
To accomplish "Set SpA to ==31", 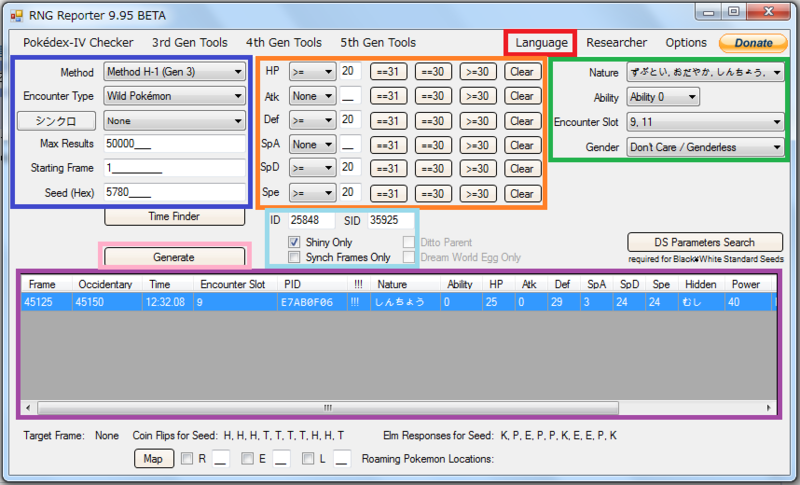I will point(388,145).
